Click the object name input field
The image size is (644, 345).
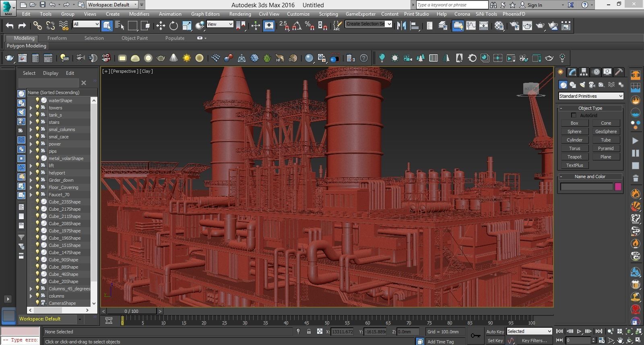click(586, 187)
